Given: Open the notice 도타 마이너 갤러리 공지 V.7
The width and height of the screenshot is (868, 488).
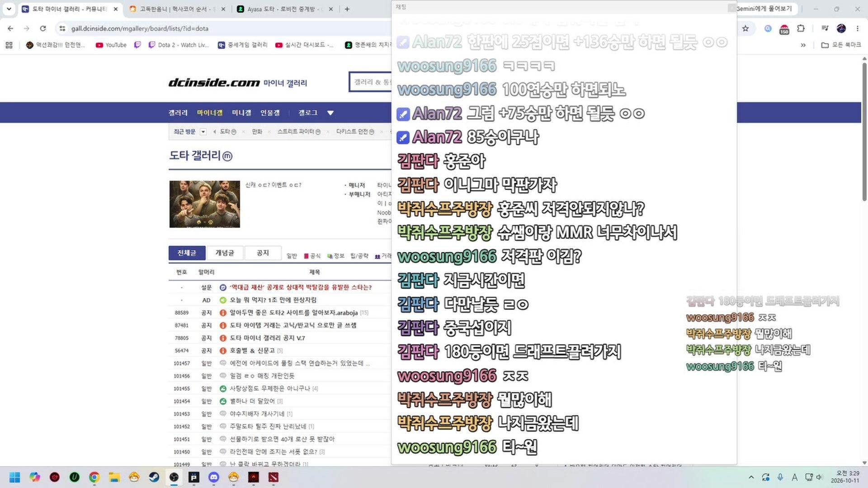Looking at the screenshot, I should point(267,338).
